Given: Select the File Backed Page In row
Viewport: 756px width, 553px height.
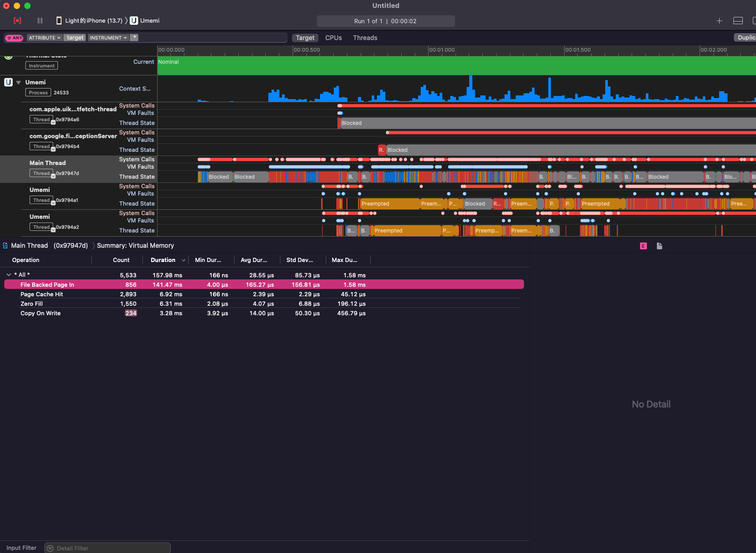Looking at the screenshot, I should tap(264, 285).
